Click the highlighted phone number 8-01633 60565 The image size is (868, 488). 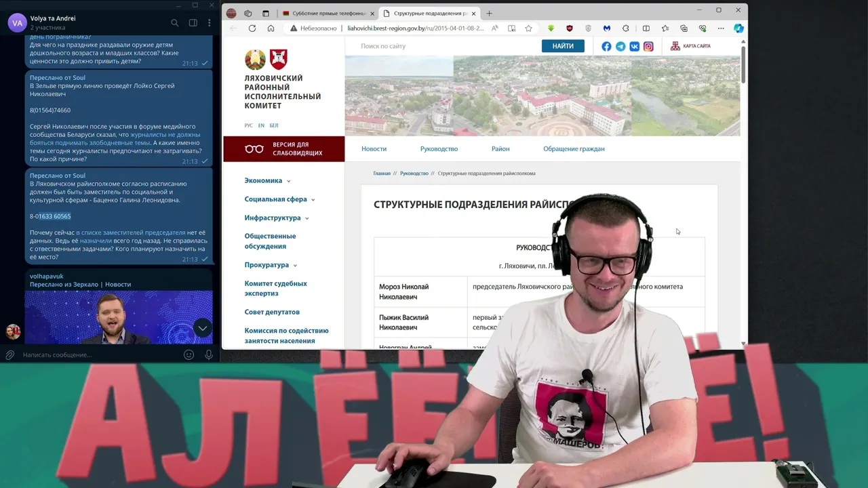click(x=50, y=216)
